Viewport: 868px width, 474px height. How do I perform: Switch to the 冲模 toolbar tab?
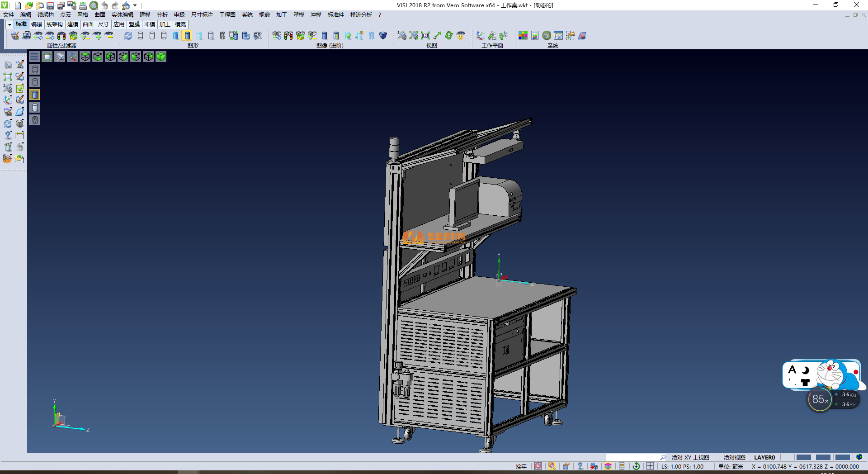(150, 24)
